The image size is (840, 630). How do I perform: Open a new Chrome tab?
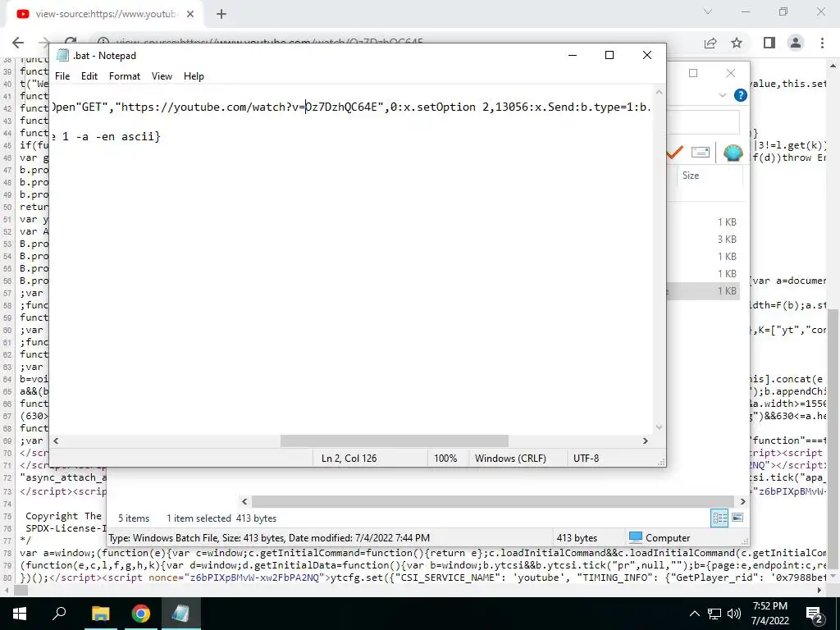click(221, 14)
